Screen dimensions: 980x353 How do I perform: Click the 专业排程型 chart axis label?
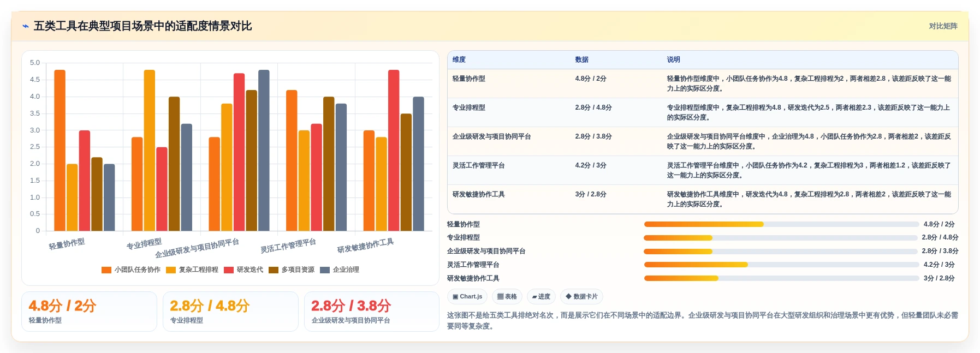pyautogui.click(x=144, y=244)
